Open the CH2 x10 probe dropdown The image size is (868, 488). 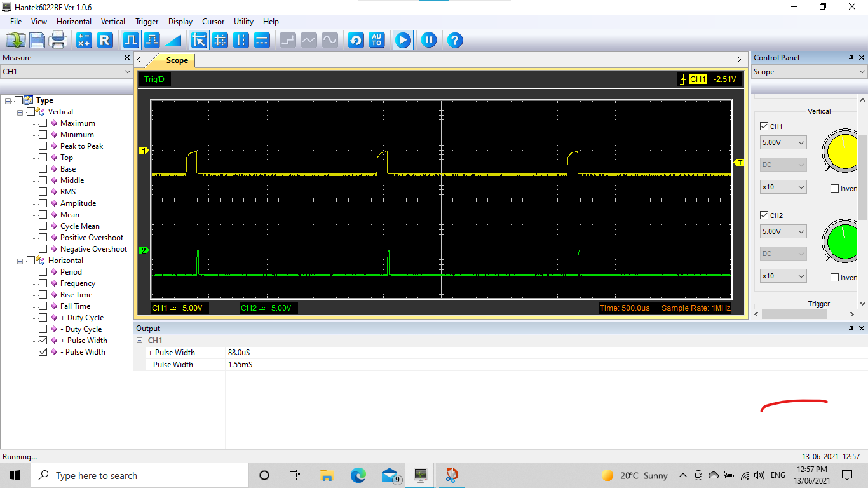click(783, 276)
